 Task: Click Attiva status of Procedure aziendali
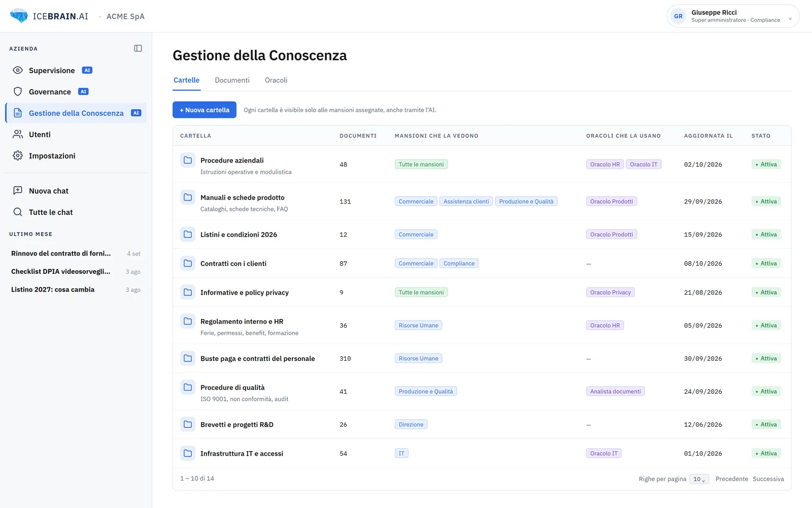pos(766,164)
